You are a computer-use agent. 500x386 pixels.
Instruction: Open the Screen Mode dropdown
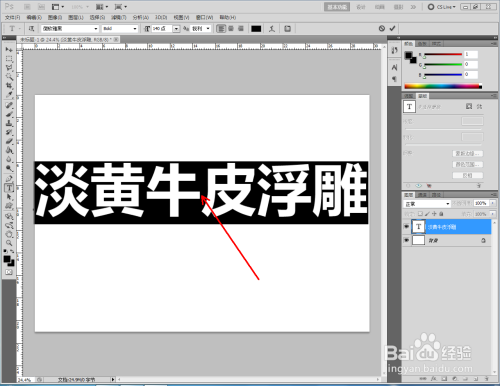[x=121, y=7]
